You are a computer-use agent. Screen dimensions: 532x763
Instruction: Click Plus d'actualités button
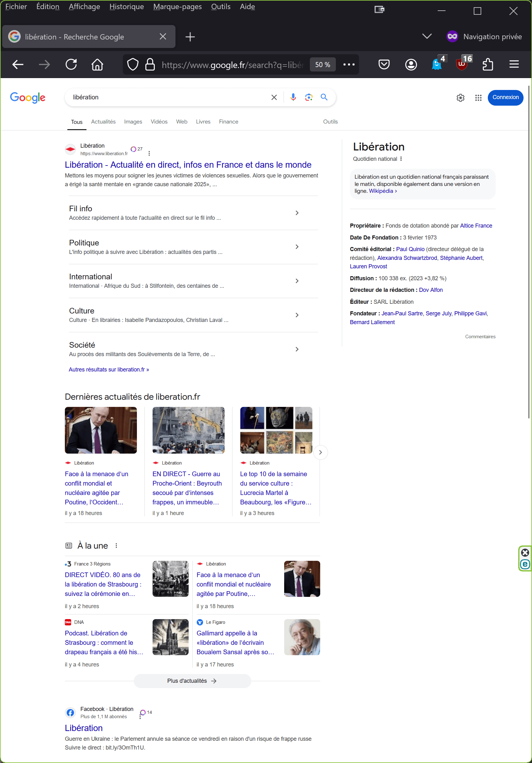click(192, 681)
